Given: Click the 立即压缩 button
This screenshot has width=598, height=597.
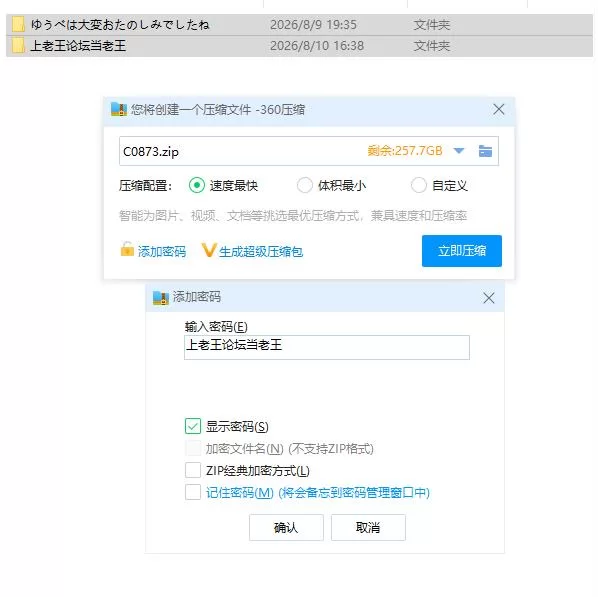Looking at the screenshot, I should coord(461,251).
